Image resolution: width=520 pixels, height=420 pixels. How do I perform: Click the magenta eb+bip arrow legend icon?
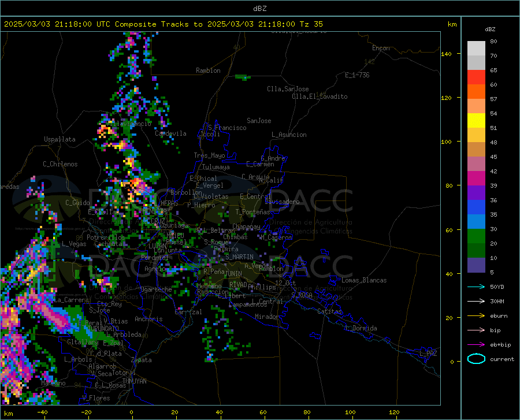pos(476,345)
